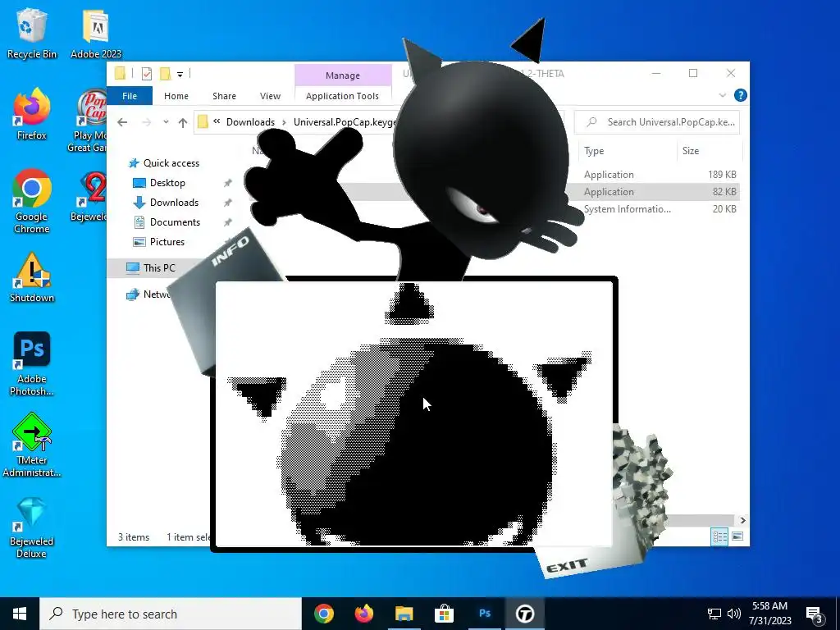Open the notification center icon
The image size is (840, 630).
click(815, 614)
